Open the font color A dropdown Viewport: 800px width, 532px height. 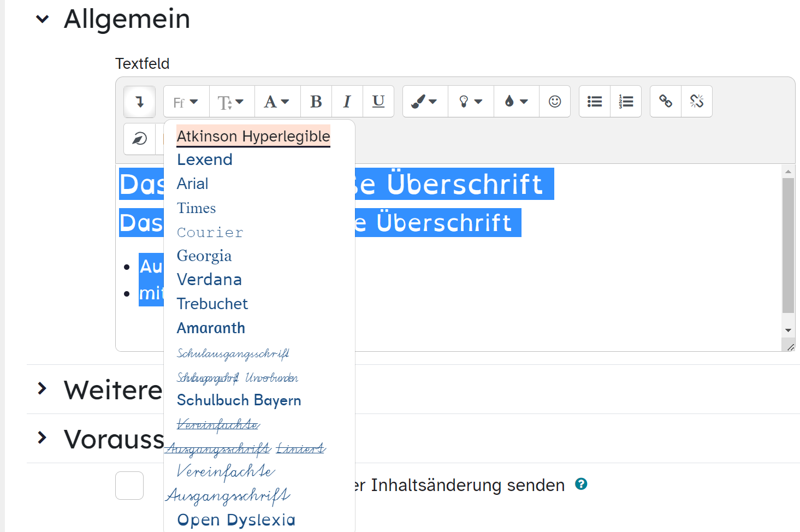coord(277,102)
